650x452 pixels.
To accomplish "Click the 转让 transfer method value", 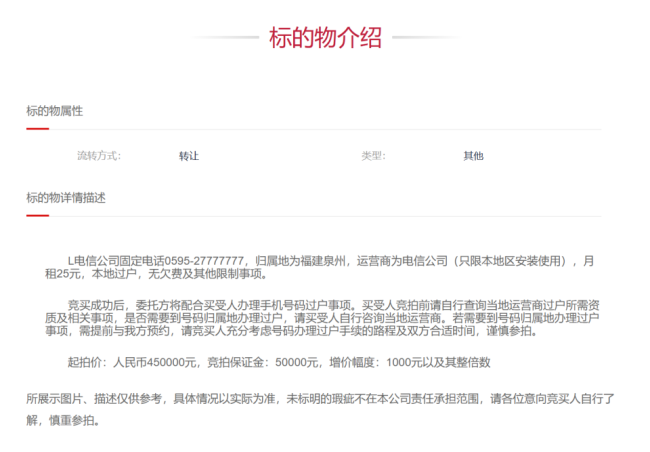I will [189, 156].
